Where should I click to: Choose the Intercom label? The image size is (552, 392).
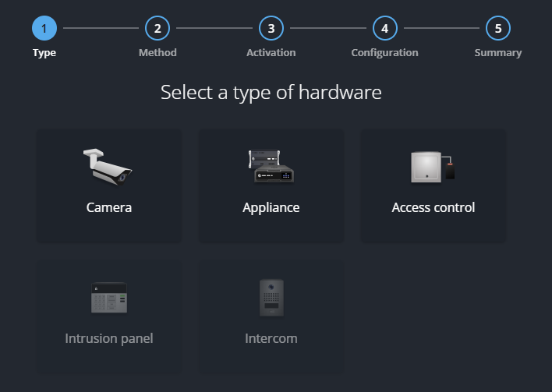click(x=271, y=338)
